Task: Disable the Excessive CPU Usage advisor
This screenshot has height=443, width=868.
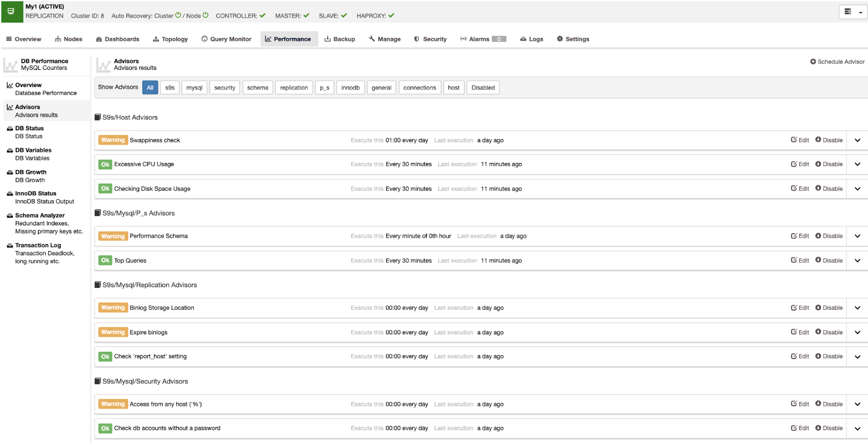Action: [x=829, y=164]
